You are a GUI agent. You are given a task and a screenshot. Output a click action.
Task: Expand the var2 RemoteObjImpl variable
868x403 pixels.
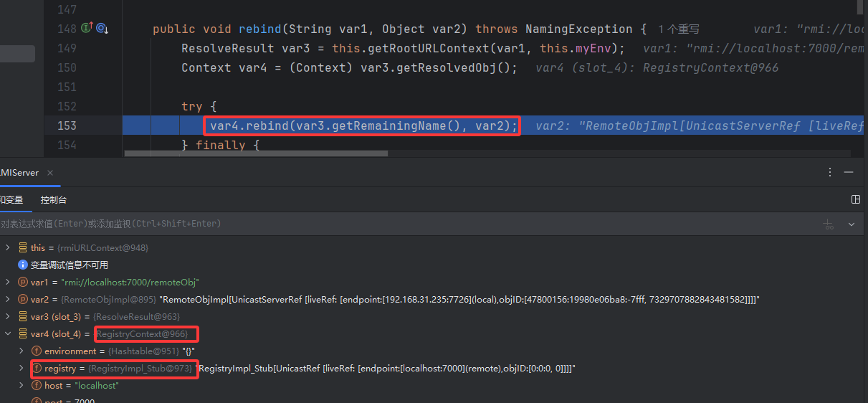(x=8, y=299)
